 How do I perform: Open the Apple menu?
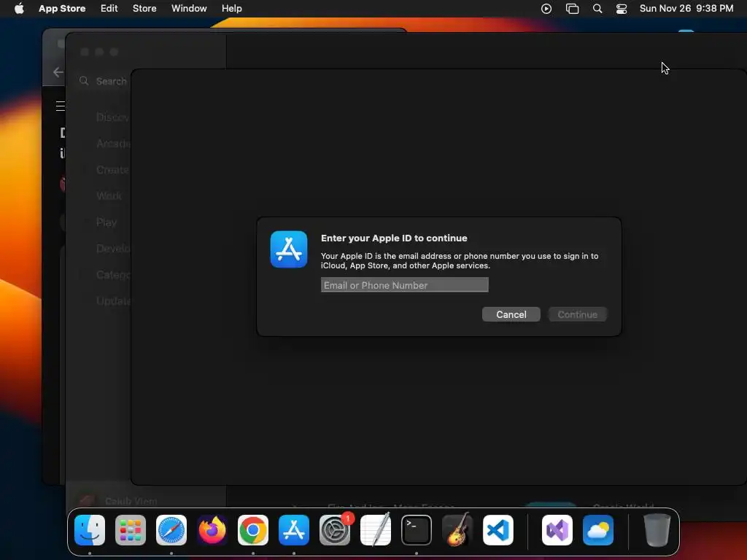tap(19, 8)
